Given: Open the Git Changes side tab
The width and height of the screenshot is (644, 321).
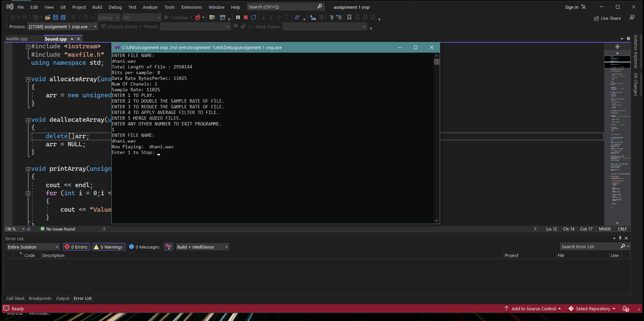Looking at the screenshot, I should point(636,85).
